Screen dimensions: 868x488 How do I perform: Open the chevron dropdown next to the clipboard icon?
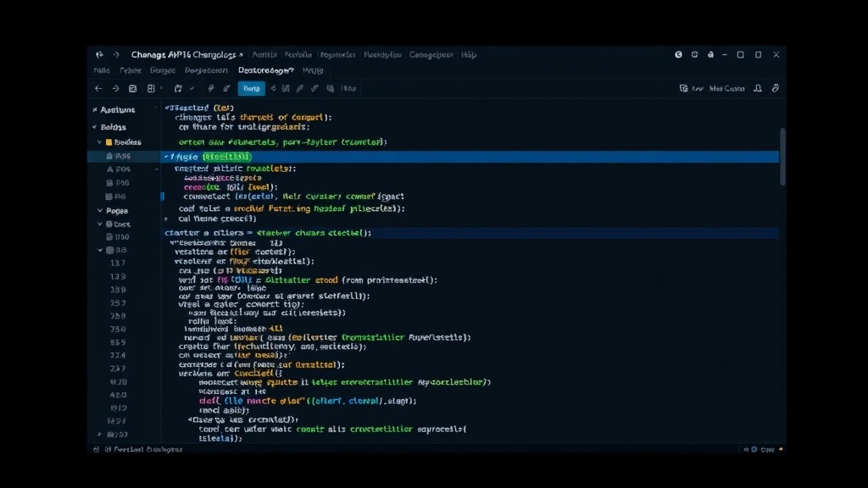(x=192, y=88)
